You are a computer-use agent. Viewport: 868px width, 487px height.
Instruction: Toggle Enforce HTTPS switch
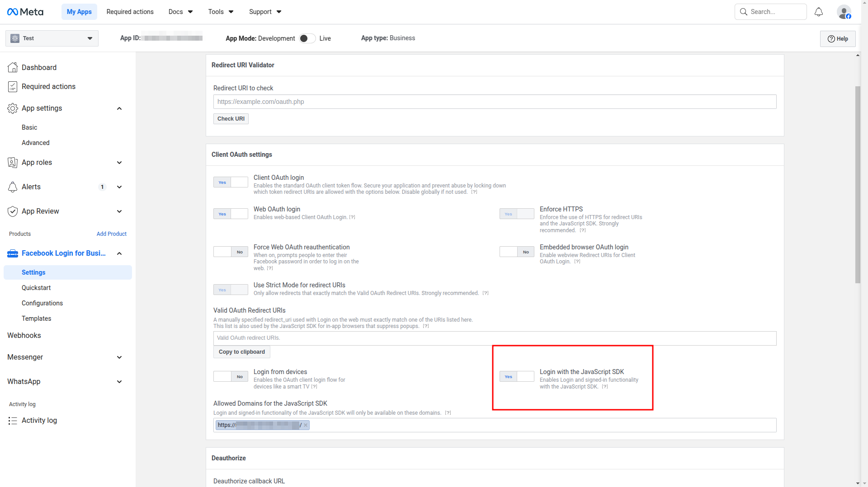(x=517, y=214)
